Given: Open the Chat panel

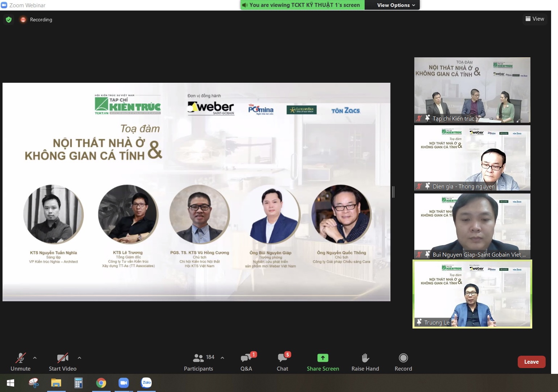Looking at the screenshot, I should pyautogui.click(x=282, y=362).
